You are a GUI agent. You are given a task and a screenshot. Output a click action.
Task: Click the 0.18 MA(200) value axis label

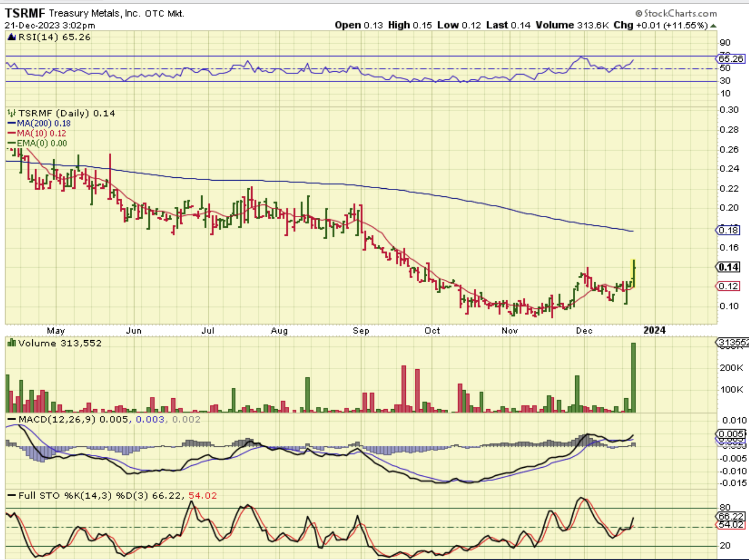[x=729, y=231]
